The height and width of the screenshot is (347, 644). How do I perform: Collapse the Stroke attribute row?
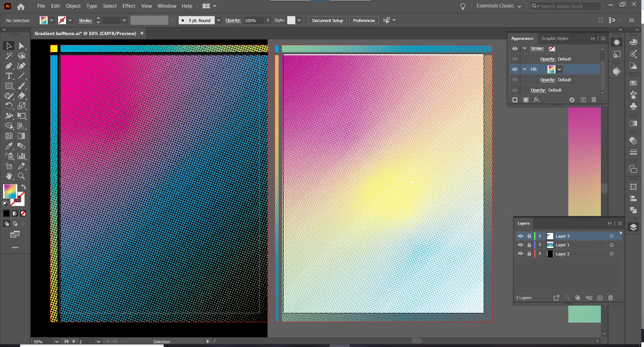click(525, 48)
